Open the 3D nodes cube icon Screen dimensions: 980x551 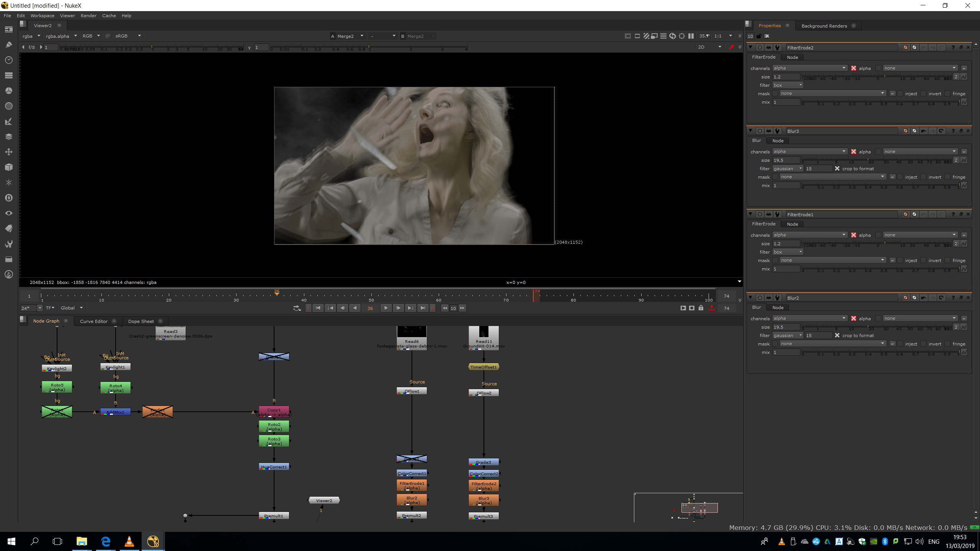pyautogui.click(x=9, y=167)
